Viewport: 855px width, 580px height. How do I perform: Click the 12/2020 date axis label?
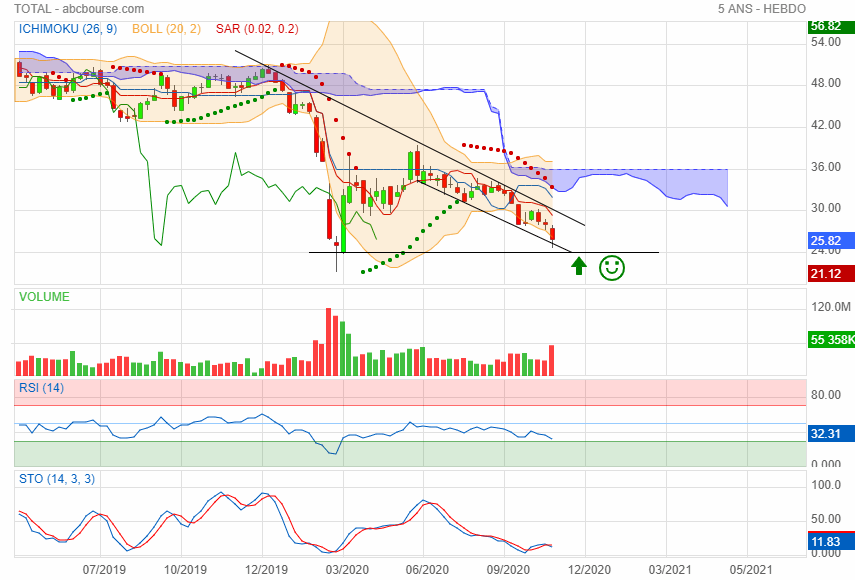pos(589,570)
